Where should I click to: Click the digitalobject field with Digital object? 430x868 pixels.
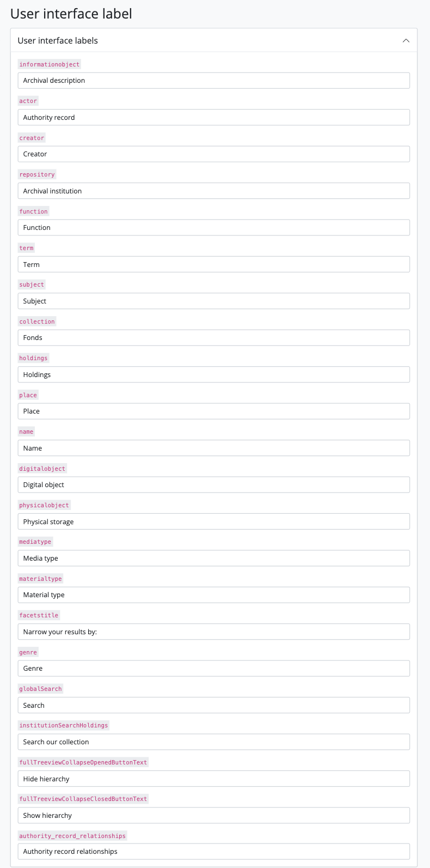pyautogui.click(x=213, y=485)
